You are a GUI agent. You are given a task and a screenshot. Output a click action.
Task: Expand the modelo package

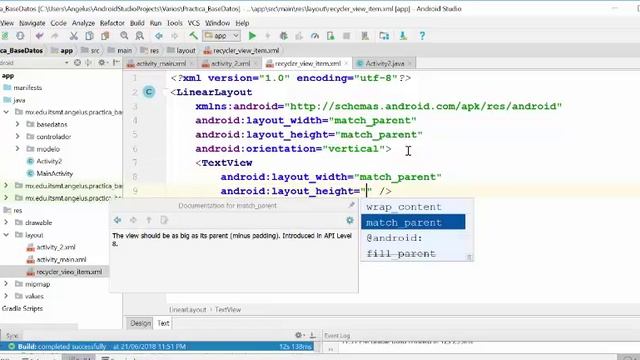click(18, 149)
